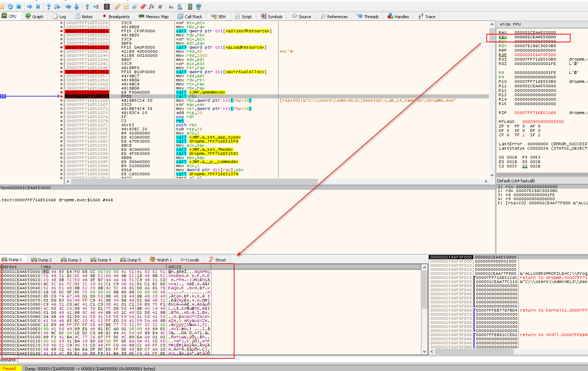Select the RIP register value 00007FF716E51068

(x=535, y=113)
